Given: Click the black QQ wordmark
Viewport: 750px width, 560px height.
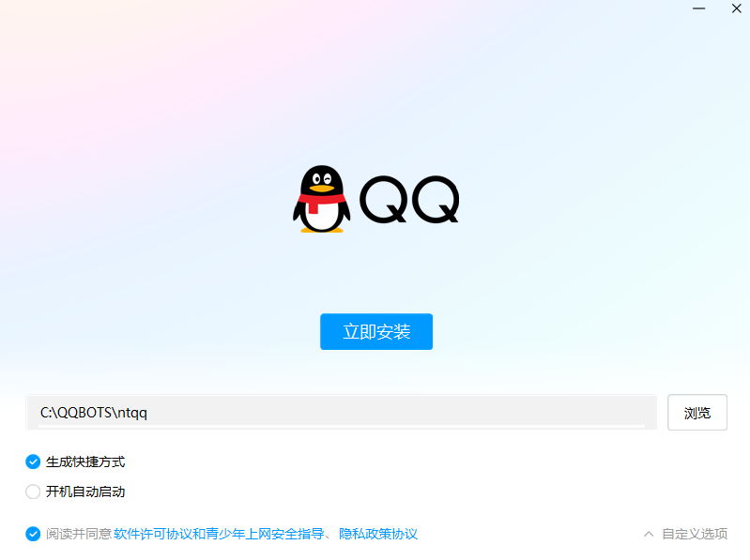Looking at the screenshot, I should point(409,199).
